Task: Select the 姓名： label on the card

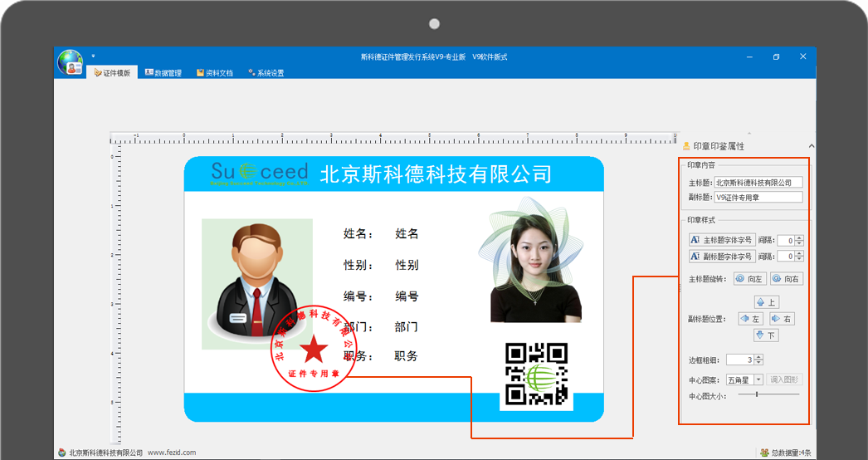Action: pyautogui.click(x=358, y=234)
